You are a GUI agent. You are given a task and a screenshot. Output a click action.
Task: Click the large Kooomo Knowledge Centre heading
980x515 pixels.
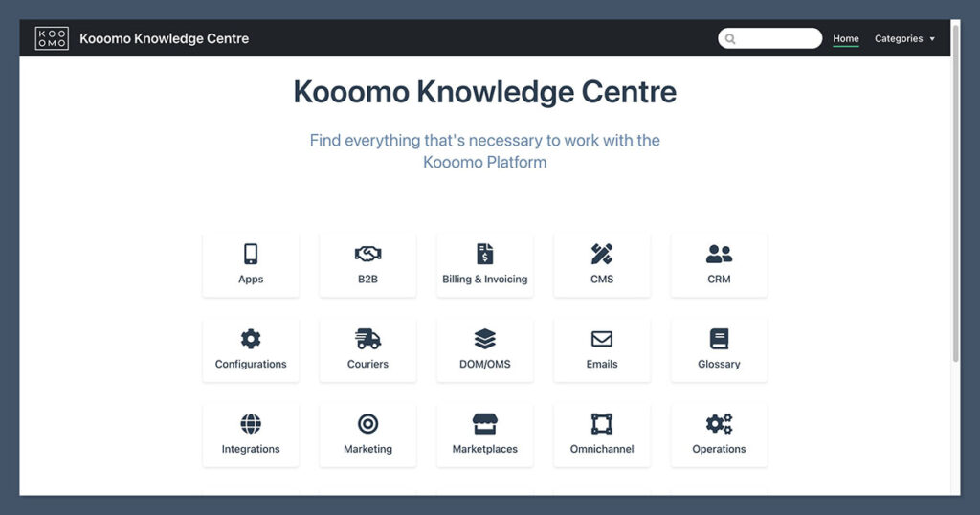pos(485,92)
